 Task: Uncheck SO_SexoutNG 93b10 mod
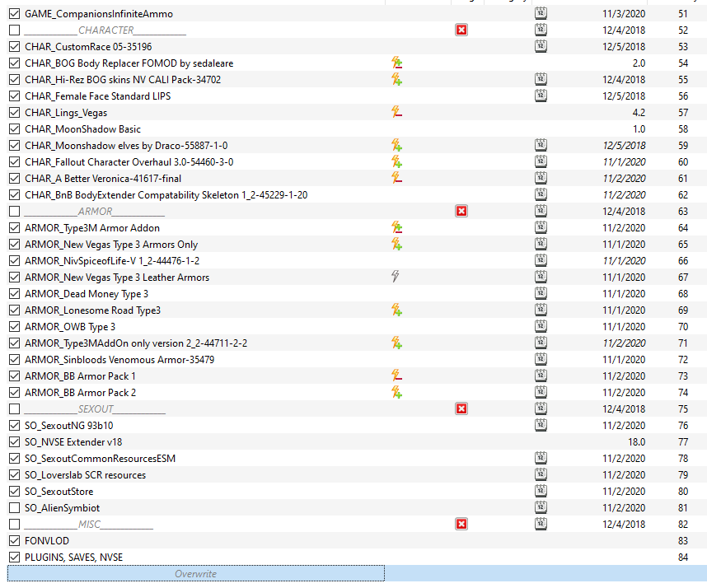15,425
